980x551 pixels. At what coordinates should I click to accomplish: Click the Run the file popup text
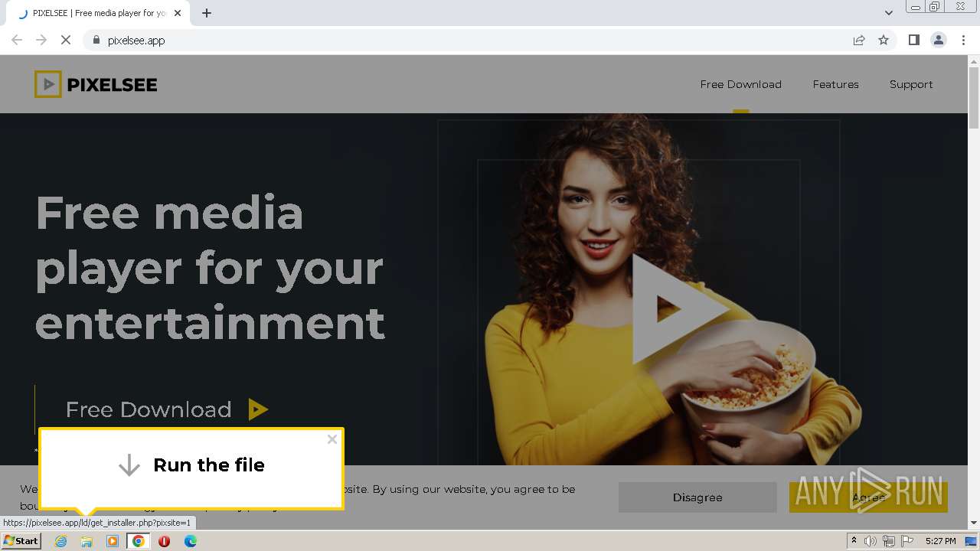coord(209,465)
